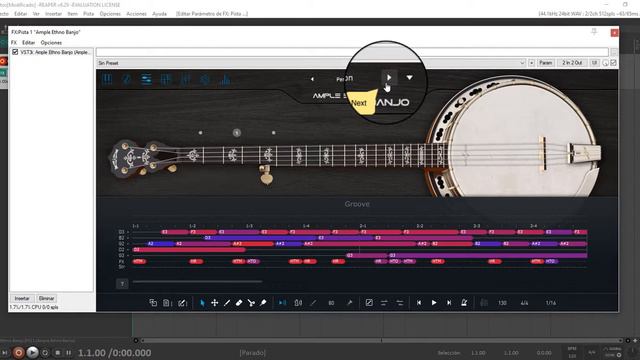This screenshot has width=640, height=360.
Task: Click the copy icon in riffer toolbar
Action: 153,302
